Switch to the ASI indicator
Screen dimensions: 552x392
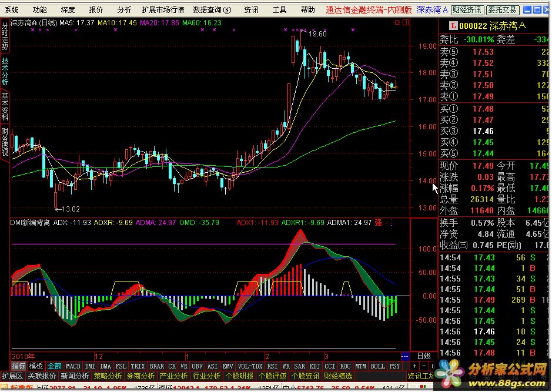point(213,366)
